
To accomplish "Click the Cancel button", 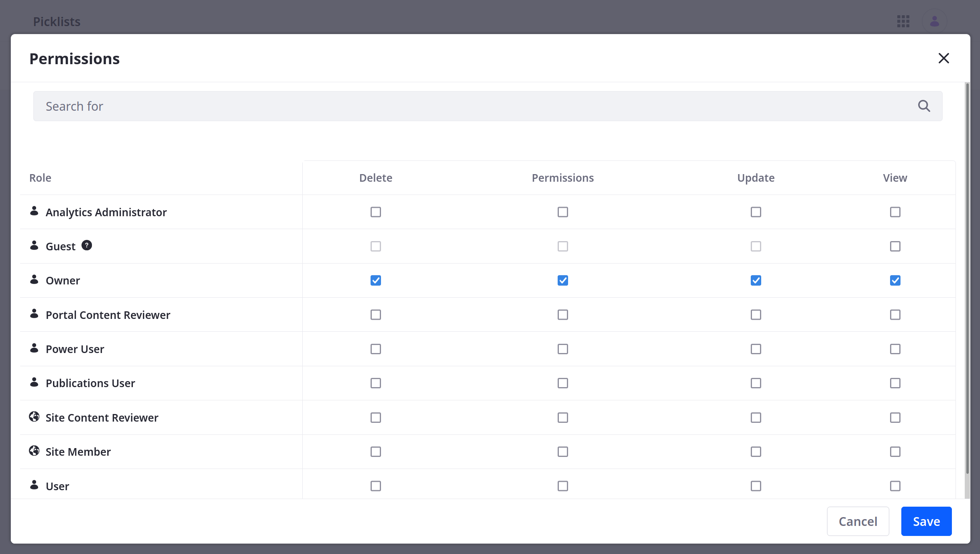I will [x=858, y=521].
